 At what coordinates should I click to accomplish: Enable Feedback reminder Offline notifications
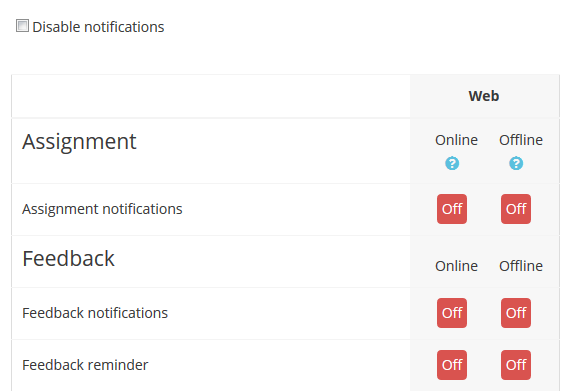[x=516, y=365]
